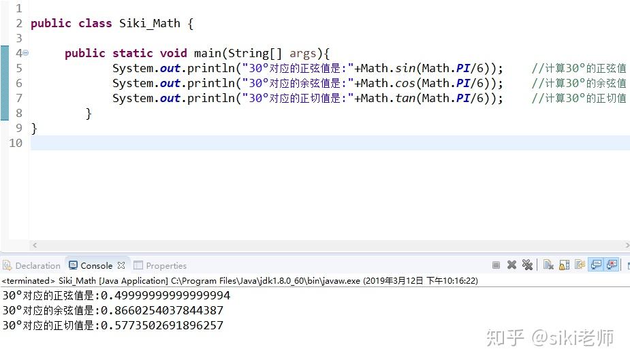630x364 pixels.
Task: Click the Remove Launch icon
Action: point(511,265)
